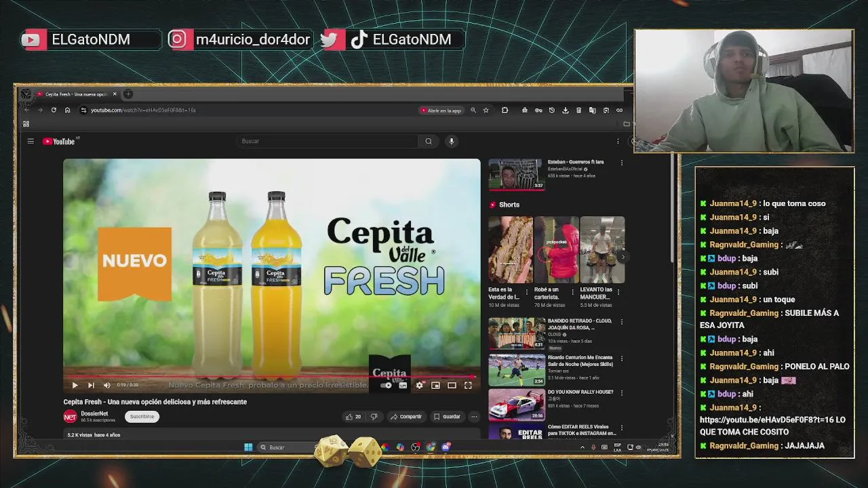Open the player settings gear
This screenshot has width=868, height=488.
click(x=419, y=385)
